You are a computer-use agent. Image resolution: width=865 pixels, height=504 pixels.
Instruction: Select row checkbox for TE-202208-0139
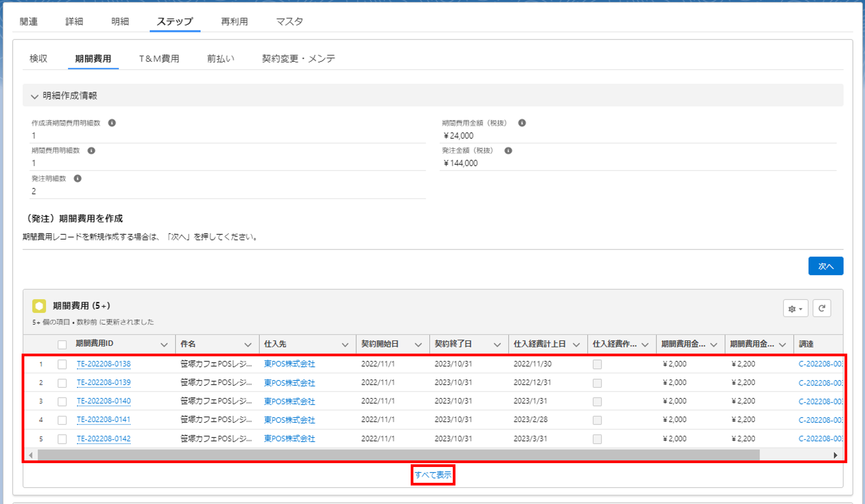[x=62, y=383]
